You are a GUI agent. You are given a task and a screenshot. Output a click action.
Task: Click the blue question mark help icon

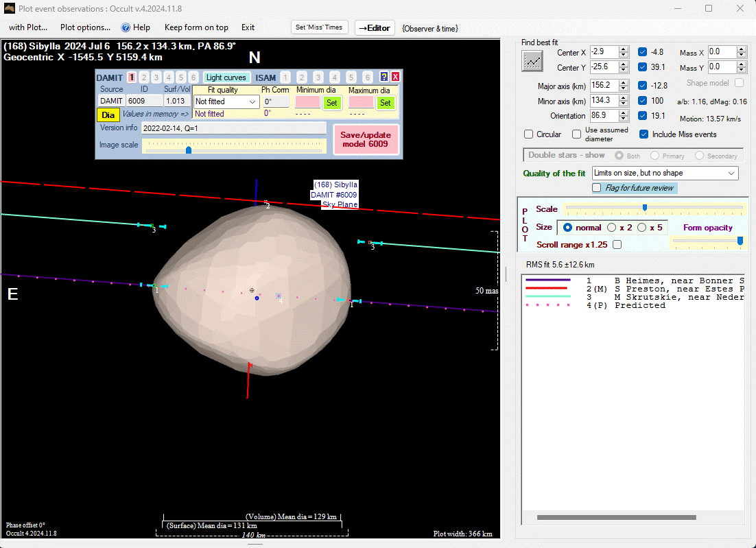point(384,78)
